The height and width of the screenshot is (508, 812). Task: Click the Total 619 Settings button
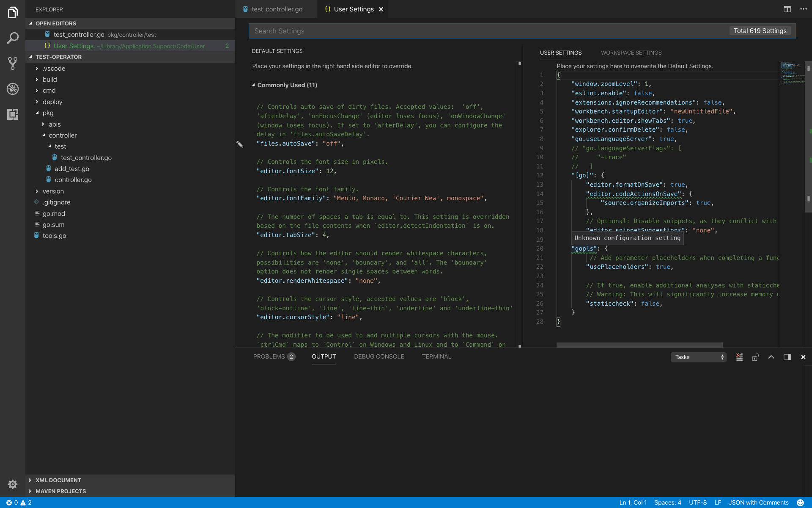coord(760,30)
